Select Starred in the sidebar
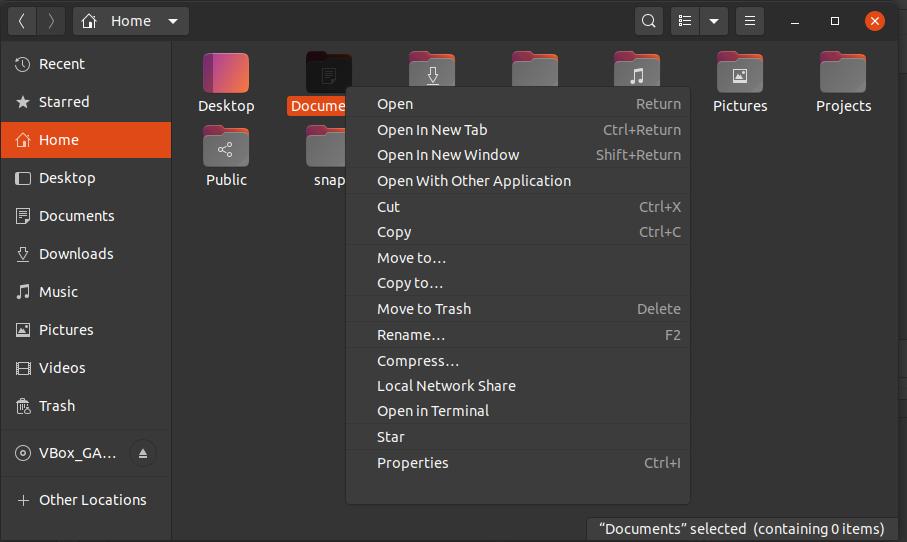 tap(86, 102)
